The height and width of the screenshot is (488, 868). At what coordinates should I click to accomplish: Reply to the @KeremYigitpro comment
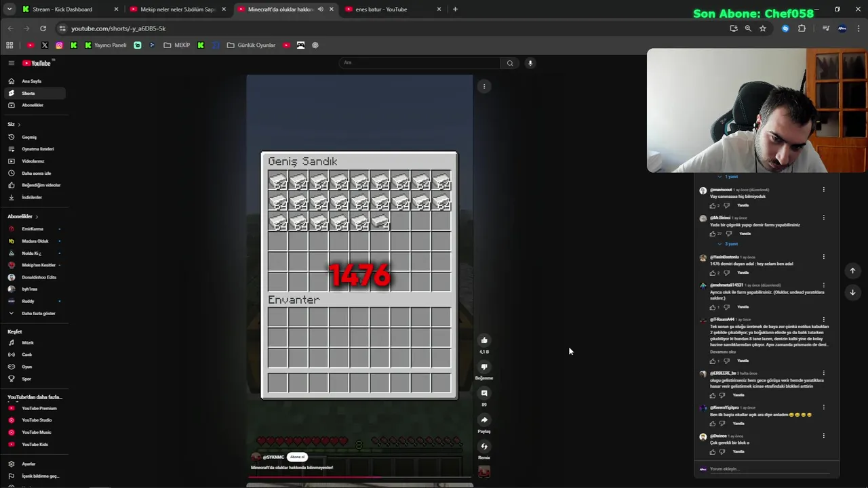pyautogui.click(x=738, y=424)
